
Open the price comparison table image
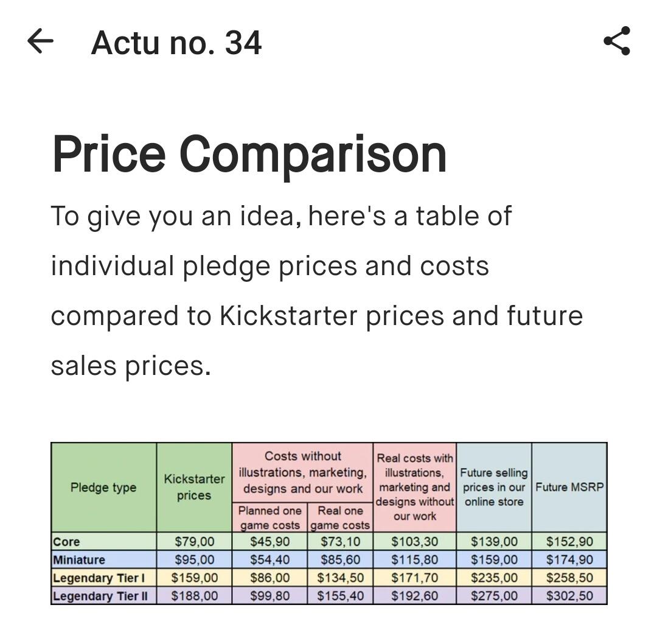(x=329, y=523)
